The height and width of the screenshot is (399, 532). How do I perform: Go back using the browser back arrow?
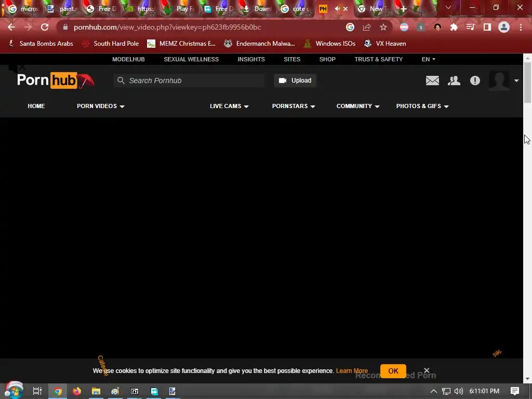point(11,27)
